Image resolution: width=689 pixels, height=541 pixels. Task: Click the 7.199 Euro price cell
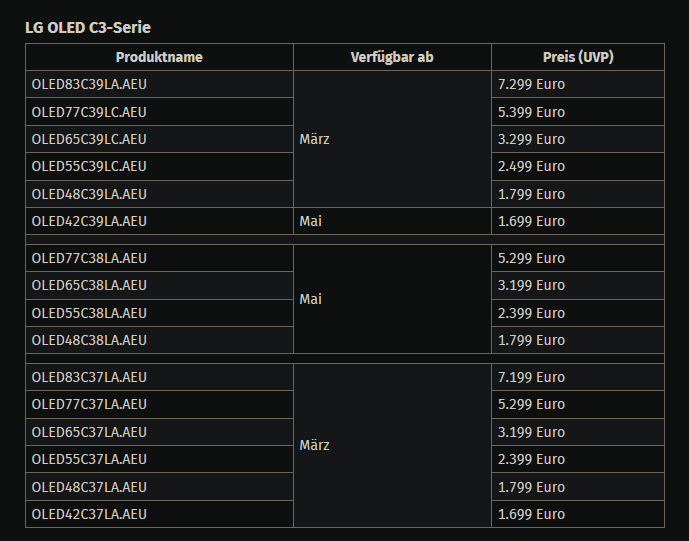pyautogui.click(x=578, y=377)
